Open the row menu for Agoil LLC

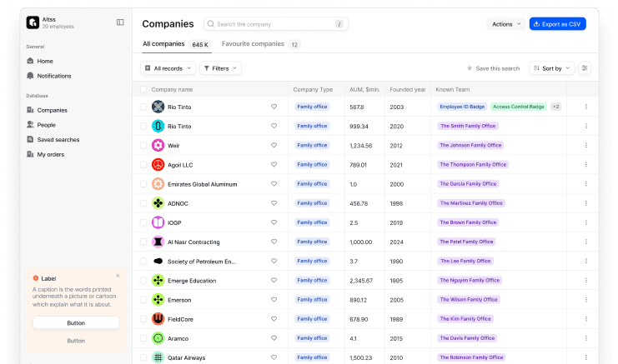click(586, 164)
